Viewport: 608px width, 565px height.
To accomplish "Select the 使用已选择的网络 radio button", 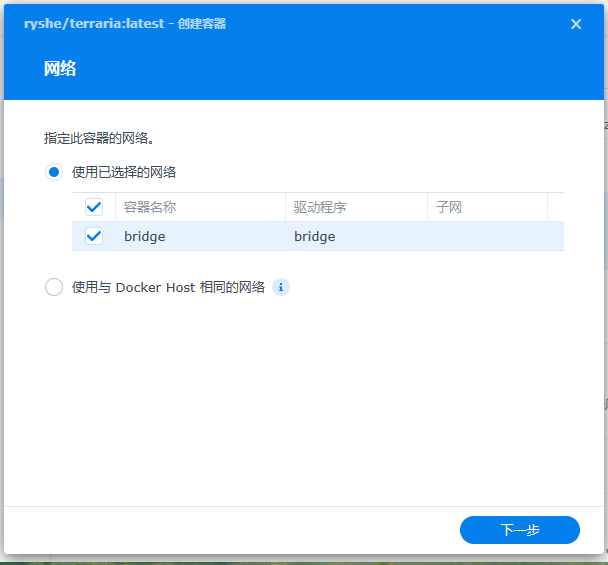I will (54, 172).
